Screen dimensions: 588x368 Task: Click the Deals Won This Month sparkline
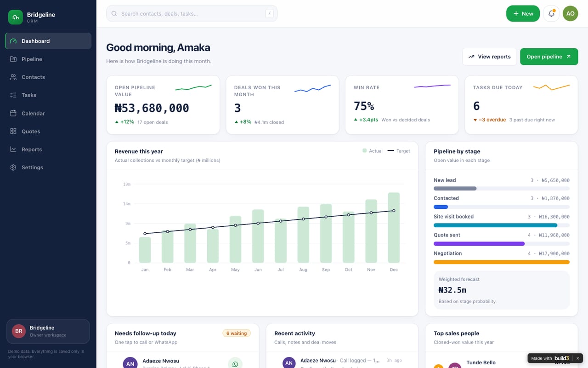tap(313, 88)
